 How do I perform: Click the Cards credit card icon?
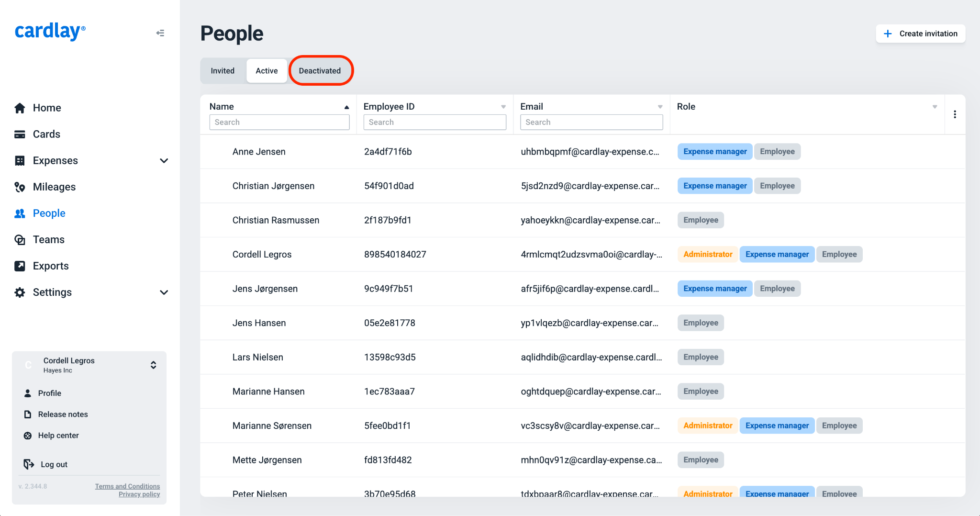[x=20, y=134]
